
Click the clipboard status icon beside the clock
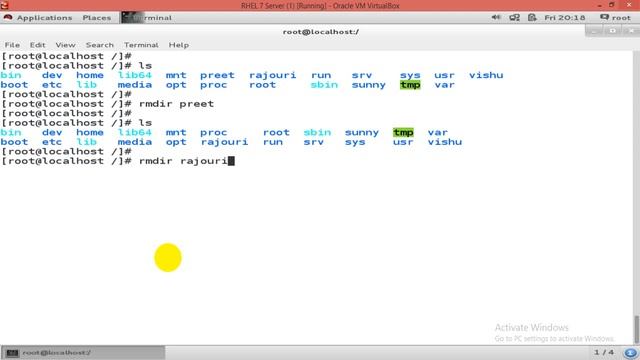(x=532, y=18)
